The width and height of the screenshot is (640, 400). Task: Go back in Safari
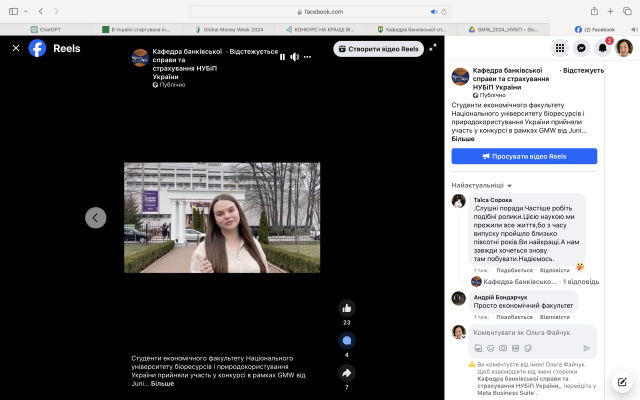coord(41,11)
